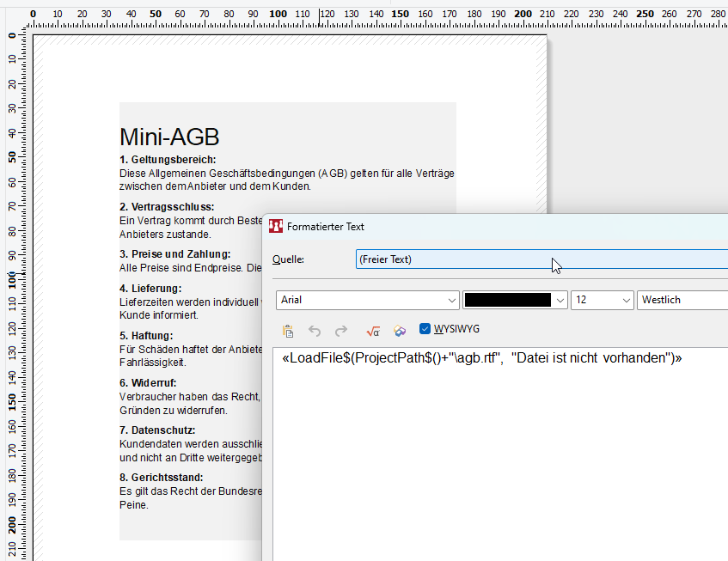Click the Mini-AGB heading on the page
This screenshot has width=728, height=561.
pyautogui.click(x=169, y=137)
